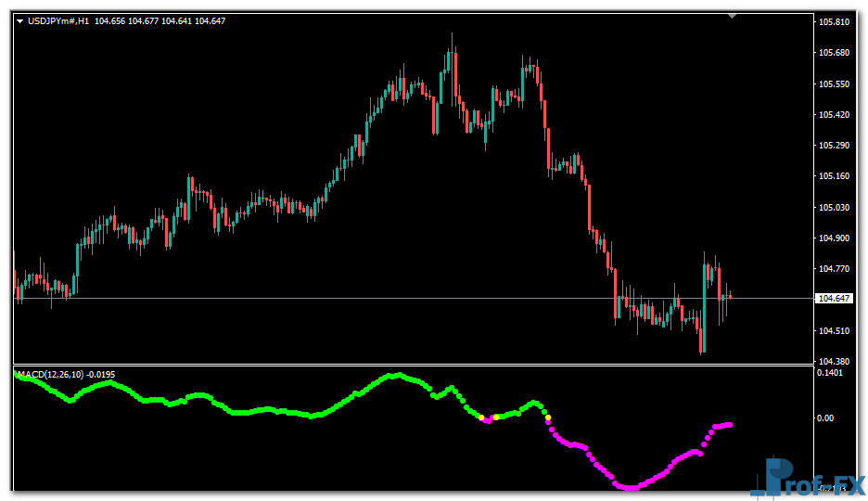Click the current price tag 104.647
Image resolution: width=868 pixels, height=501 pixels.
(833, 299)
